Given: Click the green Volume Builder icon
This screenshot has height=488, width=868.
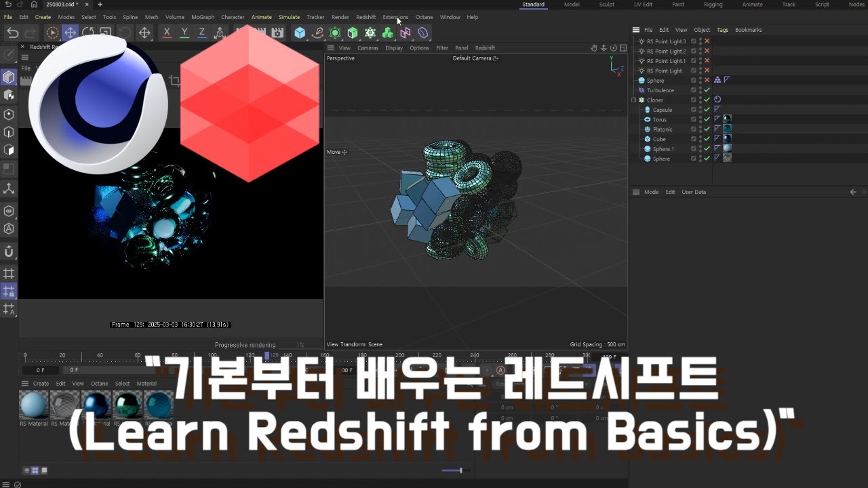Looking at the screenshot, I should (x=388, y=33).
